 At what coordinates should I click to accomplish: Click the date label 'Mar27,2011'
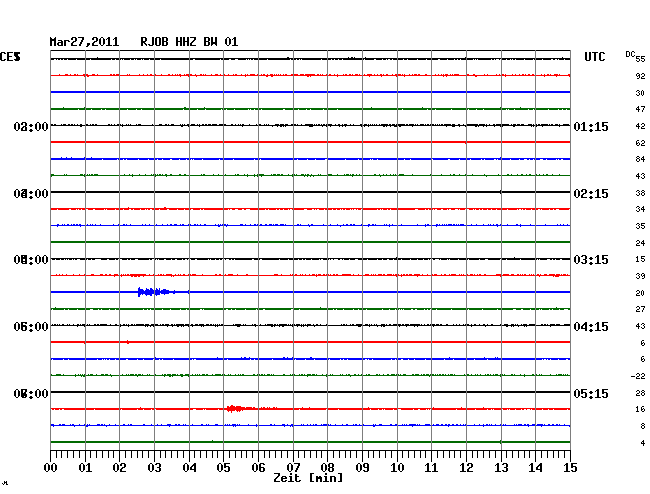[x=84, y=42]
